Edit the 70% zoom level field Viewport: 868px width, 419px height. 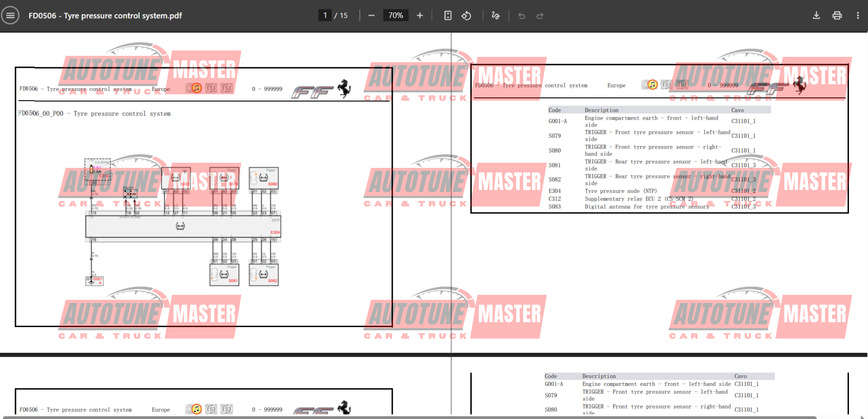(395, 15)
